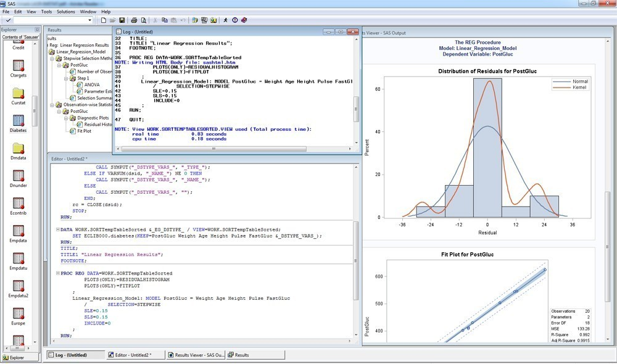Select the Europe table in Explorer
The width and height of the screenshot is (617, 364).
click(x=18, y=316)
